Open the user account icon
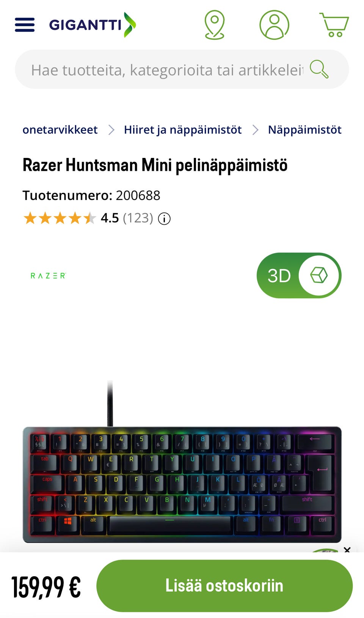This screenshot has height=618, width=364. 274,25
